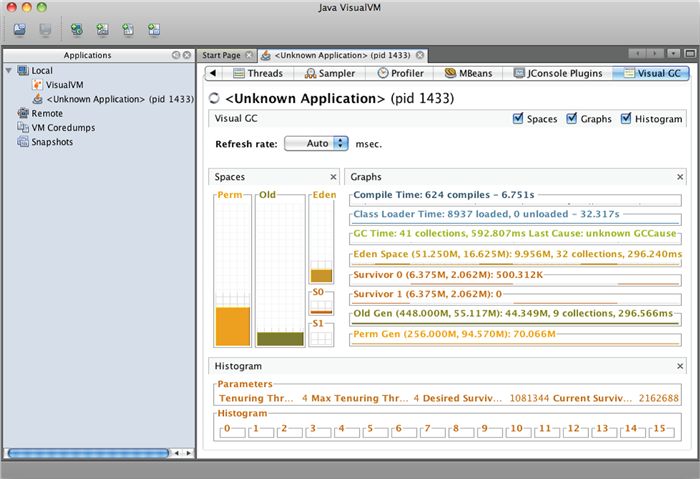Click the Snapshots node icon in tree
This screenshot has height=479, width=700.
click(x=23, y=142)
